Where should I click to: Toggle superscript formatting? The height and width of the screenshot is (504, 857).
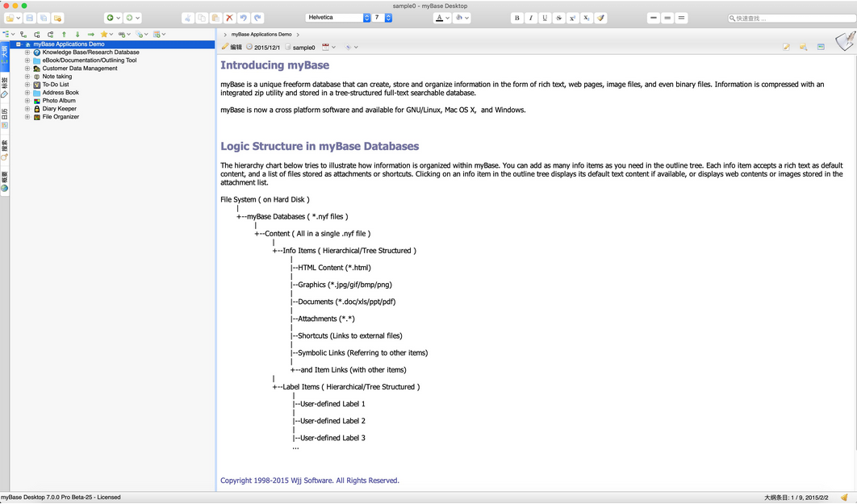coord(572,18)
